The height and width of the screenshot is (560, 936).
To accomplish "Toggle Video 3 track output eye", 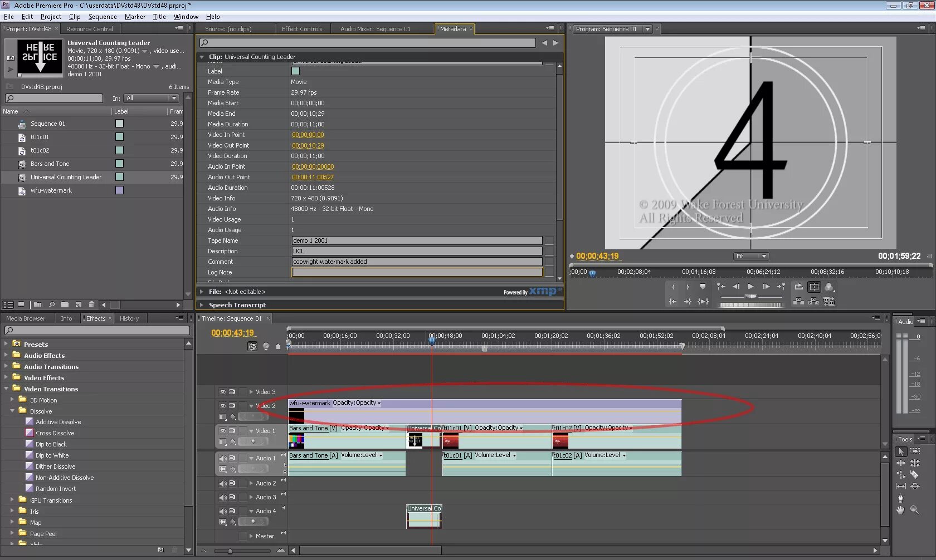I will point(223,392).
